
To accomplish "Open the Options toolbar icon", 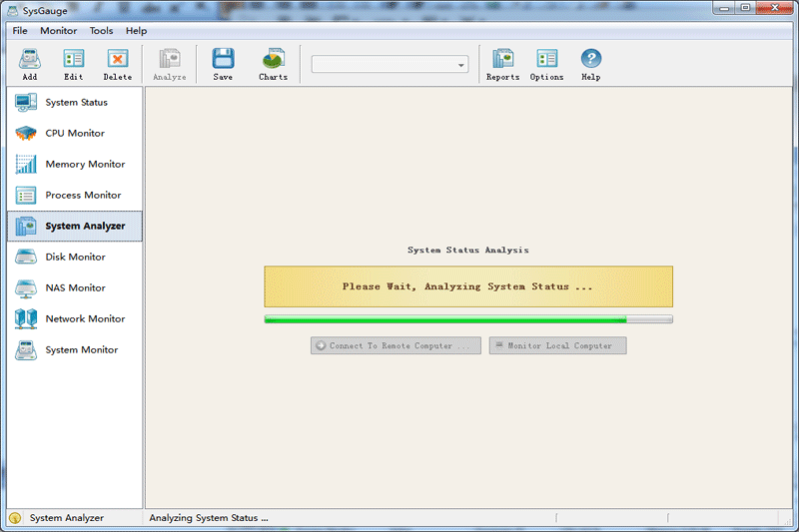I will 546,64.
